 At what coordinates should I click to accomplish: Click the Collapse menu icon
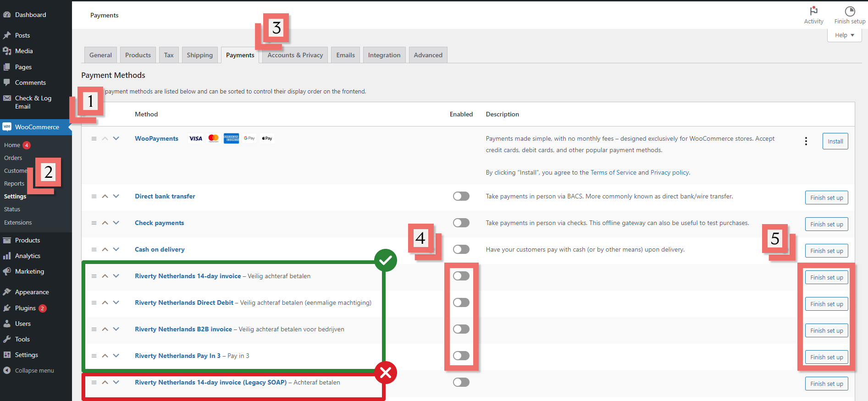click(7, 370)
